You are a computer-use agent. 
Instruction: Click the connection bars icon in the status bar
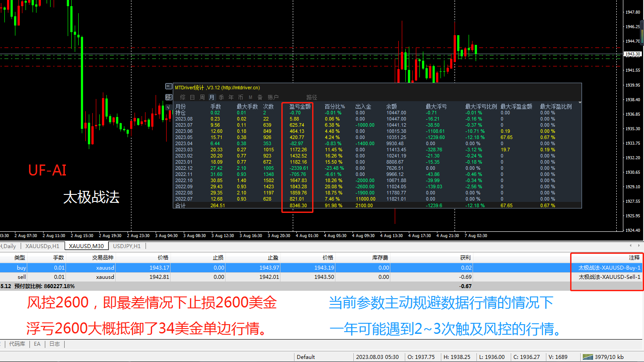click(x=588, y=357)
